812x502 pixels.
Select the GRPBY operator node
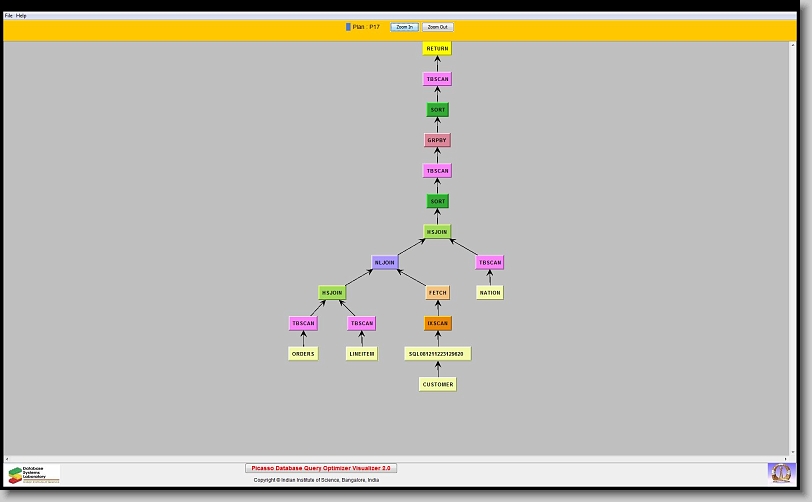pyautogui.click(x=437, y=140)
